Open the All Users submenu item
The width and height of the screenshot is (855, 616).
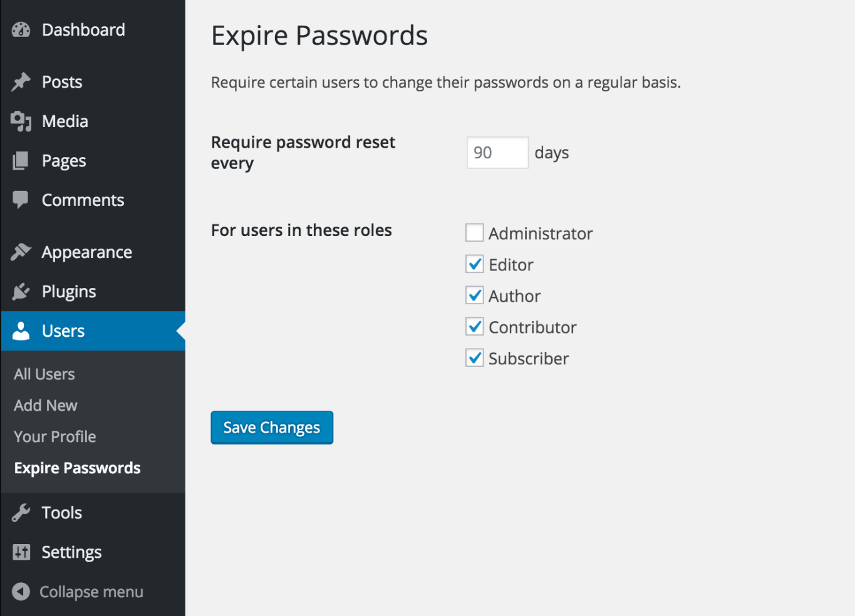coord(44,374)
